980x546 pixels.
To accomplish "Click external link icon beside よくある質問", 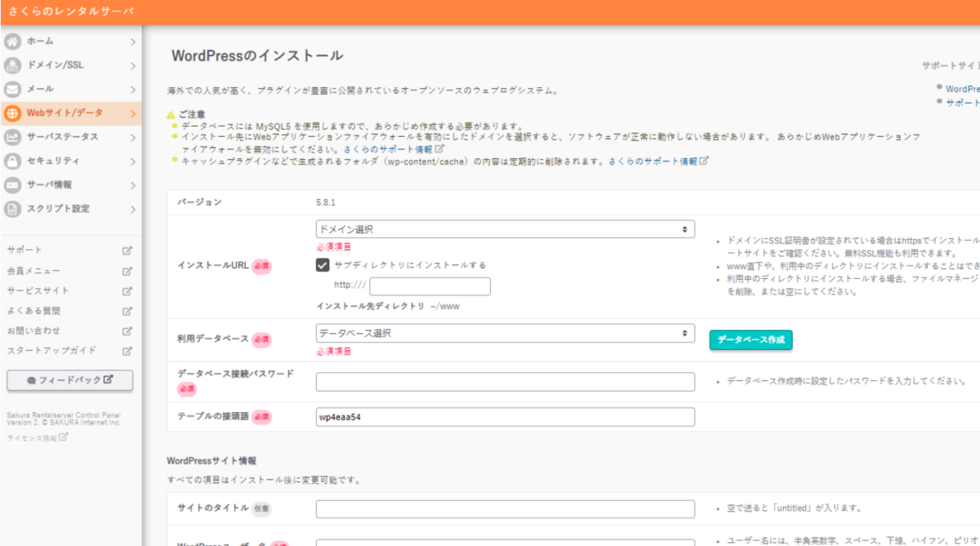I will point(127,311).
